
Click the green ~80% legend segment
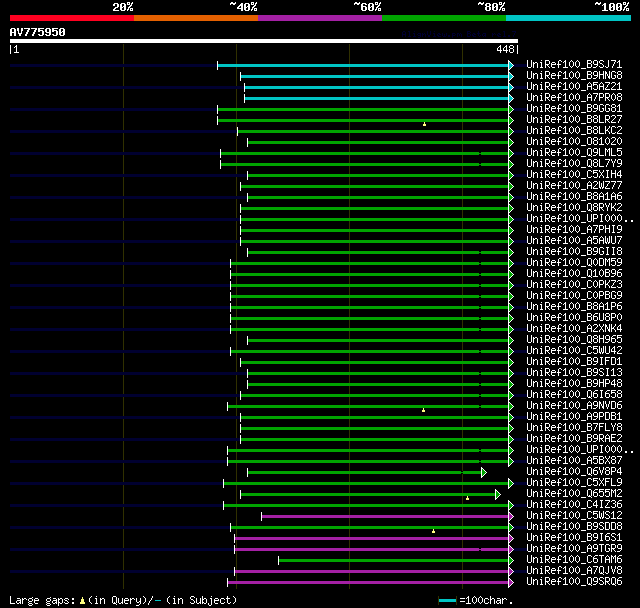[x=444, y=18]
